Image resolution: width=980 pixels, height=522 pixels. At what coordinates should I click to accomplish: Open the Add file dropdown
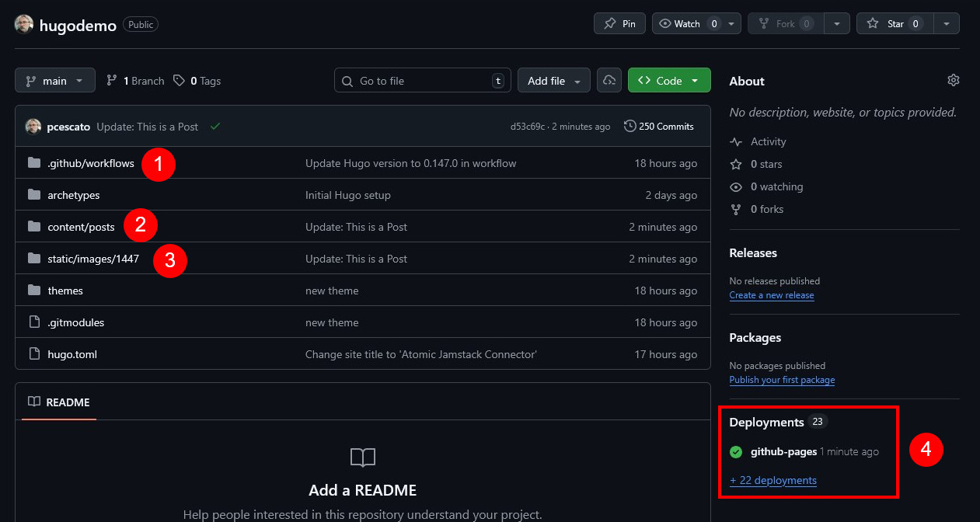coord(554,81)
